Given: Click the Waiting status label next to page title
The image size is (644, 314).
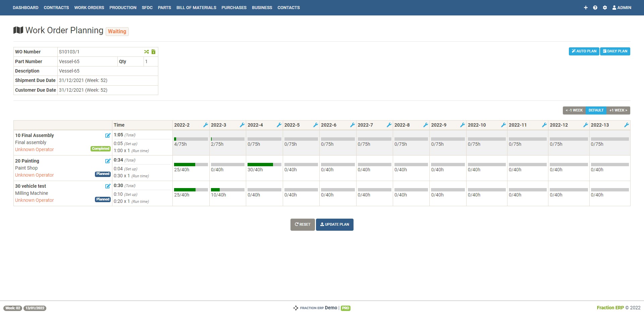Looking at the screenshot, I should pyautogui.click(x=117, y=31).
